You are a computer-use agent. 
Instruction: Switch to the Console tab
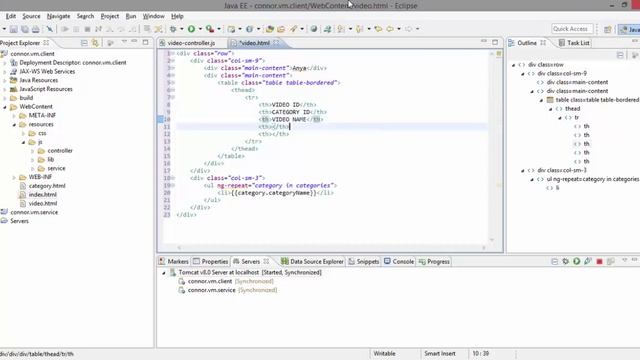click(x=399, y=262)
